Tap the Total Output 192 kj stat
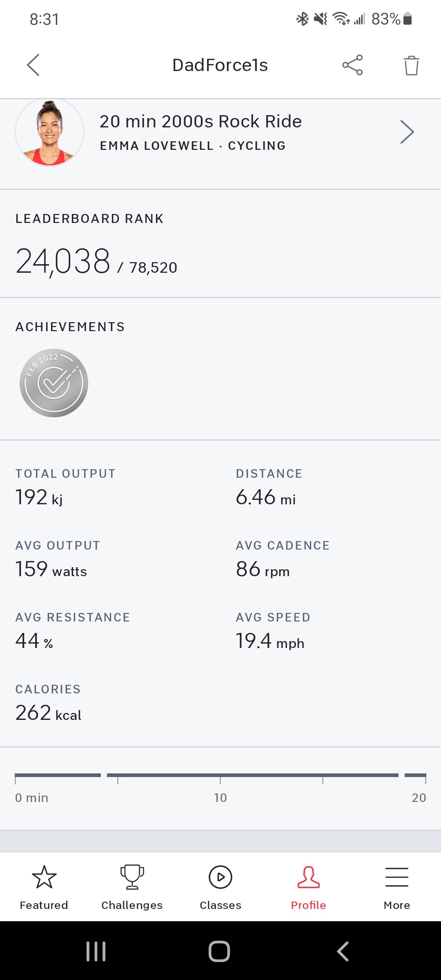 [x=39, y=497]
